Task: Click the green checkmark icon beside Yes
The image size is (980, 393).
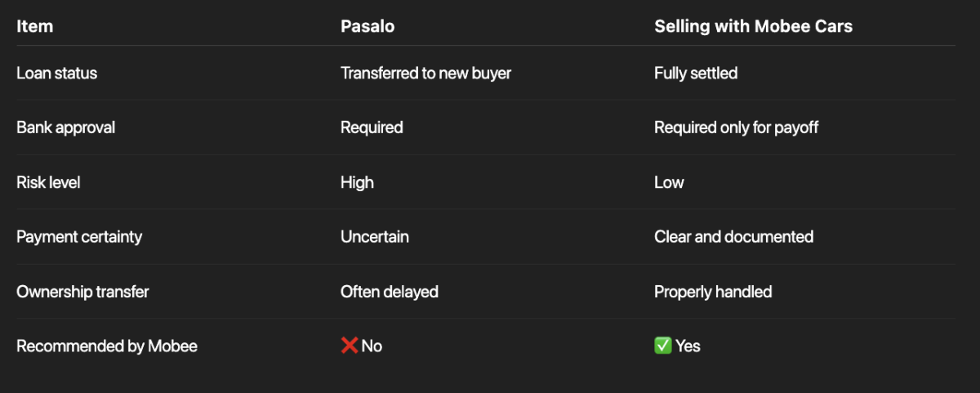Action: [x=663, y=346]
